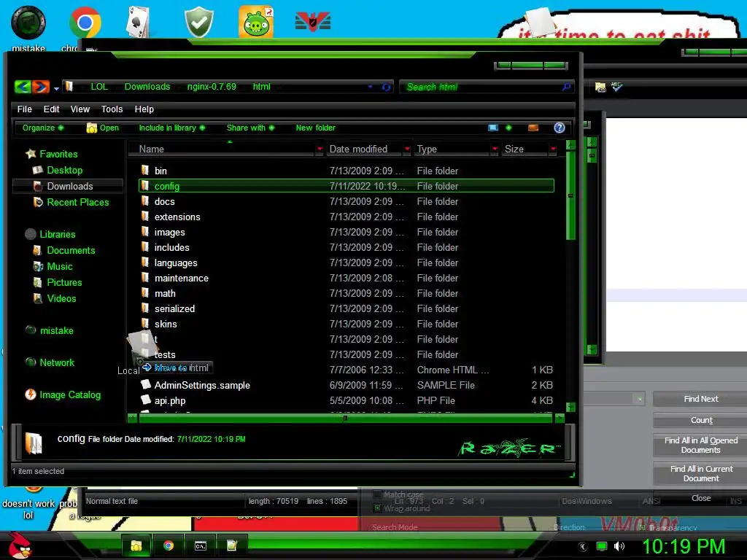Switch to Chrome in the taskbar

pyautogui.click(x=169, y=545)
